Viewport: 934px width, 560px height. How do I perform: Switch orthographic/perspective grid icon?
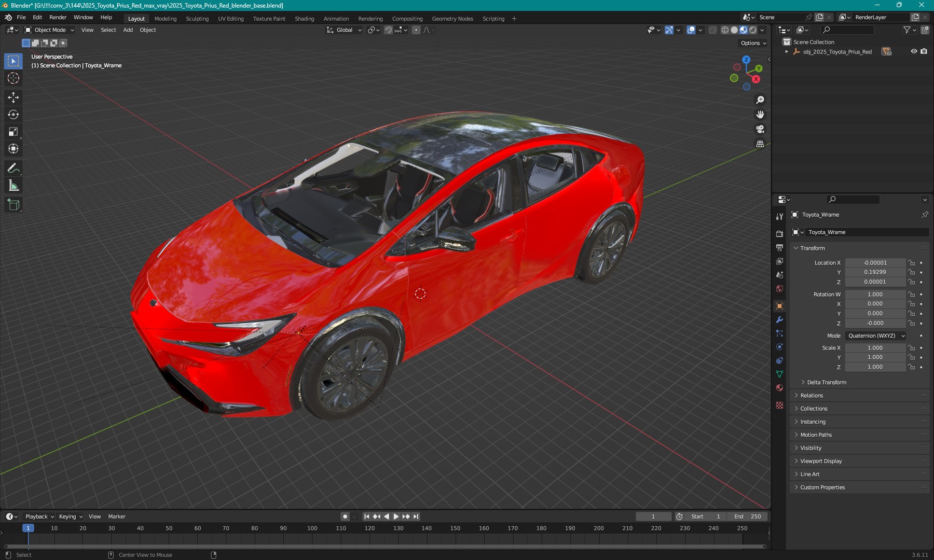pyautogui.click(x=760, y=144)
